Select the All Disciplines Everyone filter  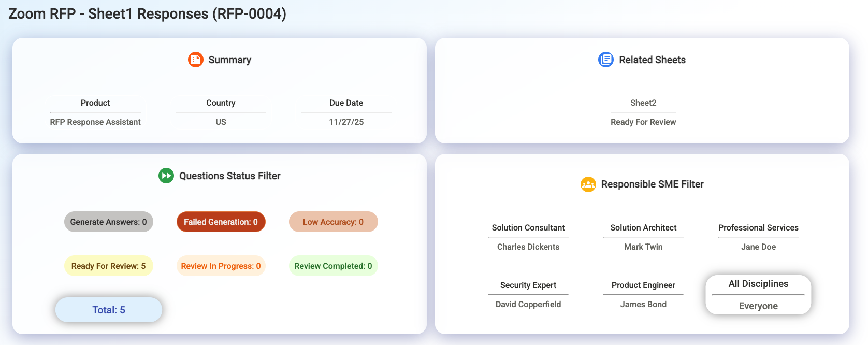tap(758, 295)
